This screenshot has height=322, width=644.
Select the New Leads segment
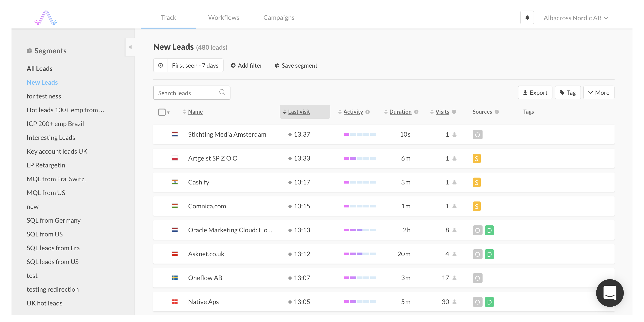click(x=42, y=82)
